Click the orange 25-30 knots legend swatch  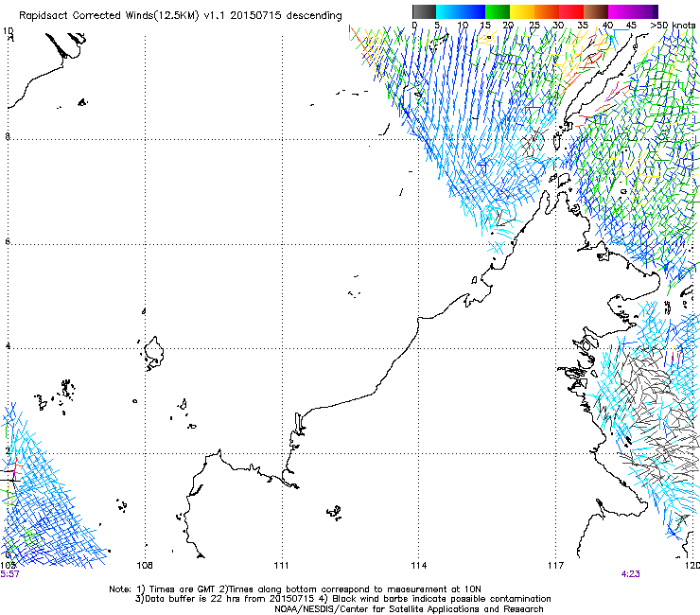point(547,11)
